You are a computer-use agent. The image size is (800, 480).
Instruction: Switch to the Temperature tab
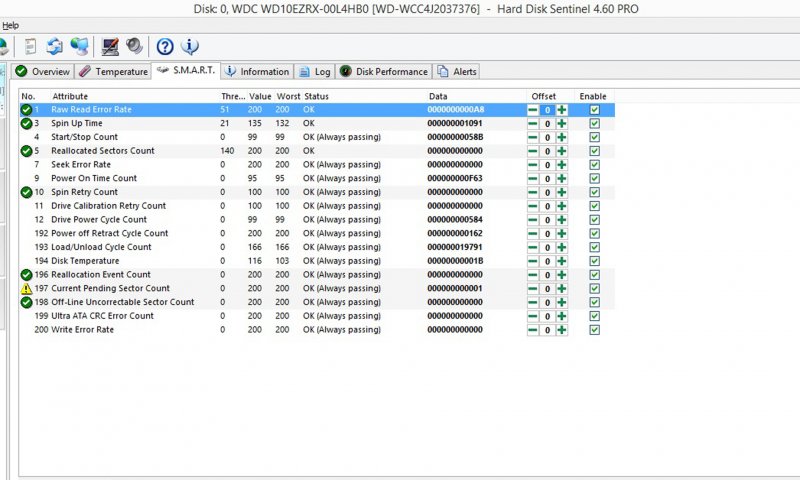point(113,71)
